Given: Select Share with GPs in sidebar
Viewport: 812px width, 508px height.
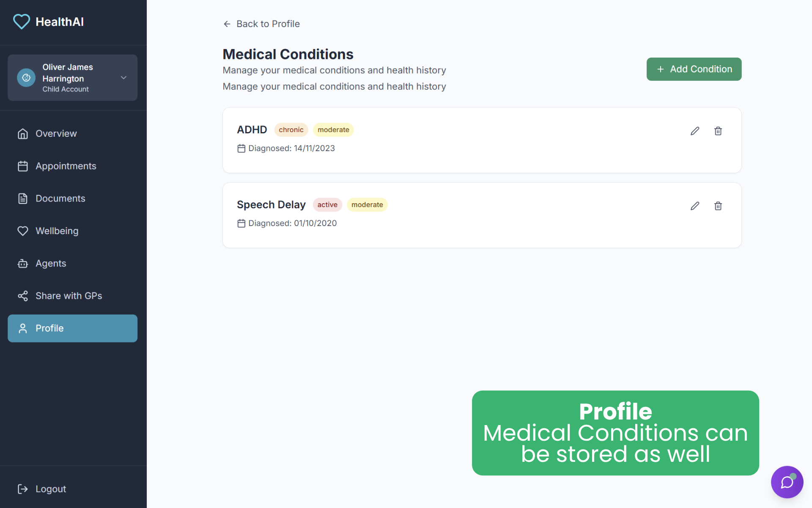Looking at the screenshot, I should click(x=69, y=296).
